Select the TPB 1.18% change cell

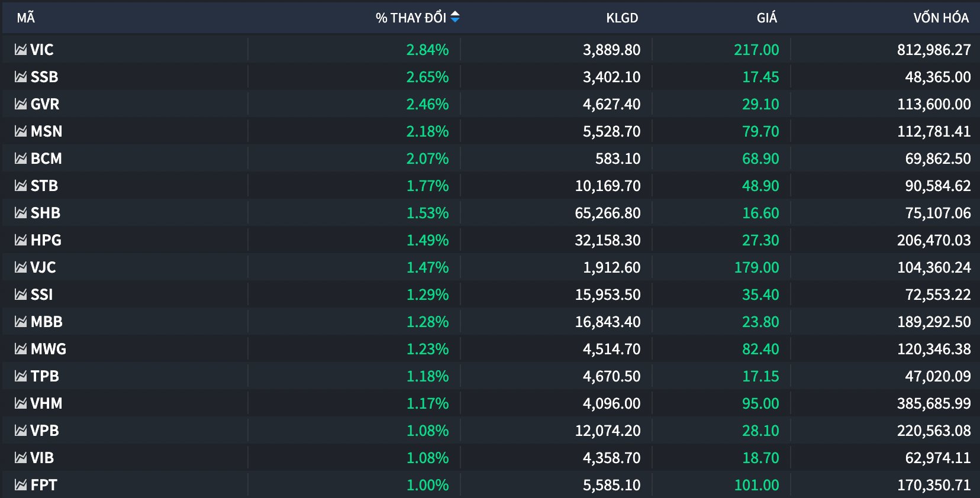click(x=427, y=376)
